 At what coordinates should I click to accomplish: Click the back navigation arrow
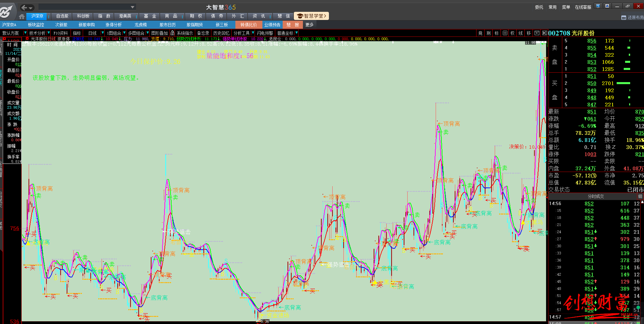point(24,7)
